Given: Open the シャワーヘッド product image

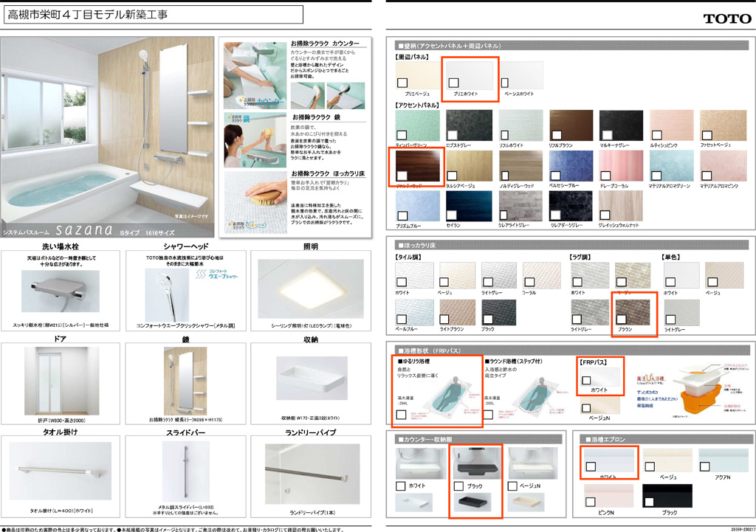Looking at the screenshot, I should click(168, 294).
